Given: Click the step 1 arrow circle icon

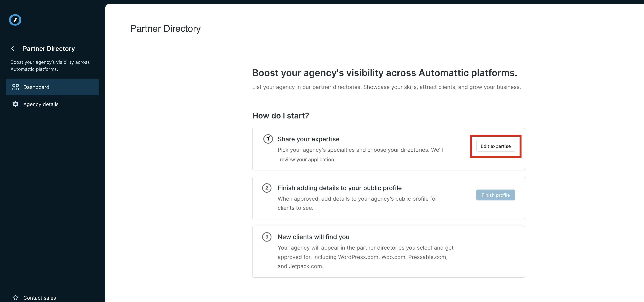Looking at the screenshot, I should (268, 139).
